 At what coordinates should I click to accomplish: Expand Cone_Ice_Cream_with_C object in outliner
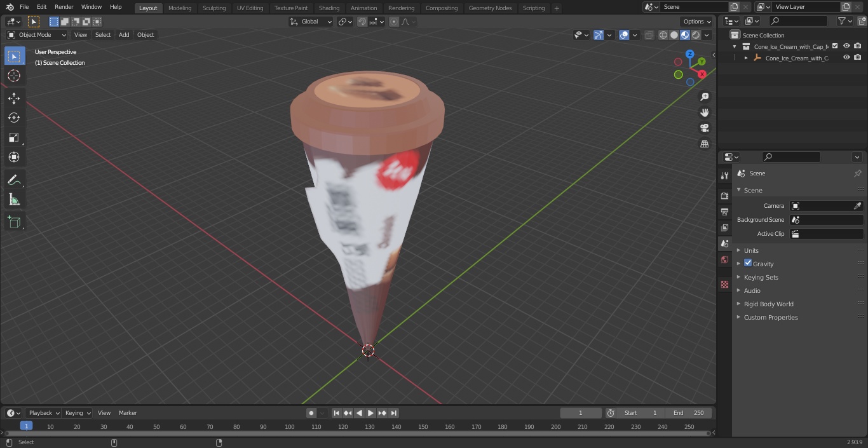(746, 58)
